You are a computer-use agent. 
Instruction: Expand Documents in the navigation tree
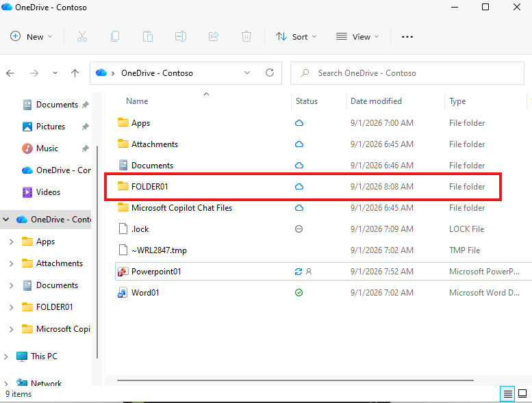click(x=11, y=285)
